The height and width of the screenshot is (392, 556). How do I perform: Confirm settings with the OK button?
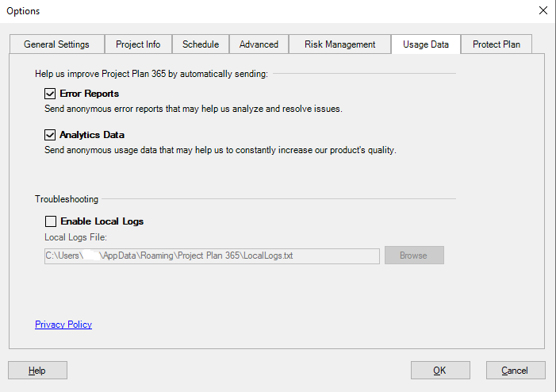(440, 371)
